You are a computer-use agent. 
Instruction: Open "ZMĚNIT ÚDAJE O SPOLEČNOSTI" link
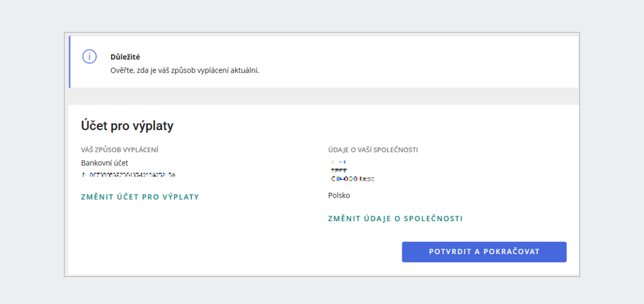tap(396, 219)
